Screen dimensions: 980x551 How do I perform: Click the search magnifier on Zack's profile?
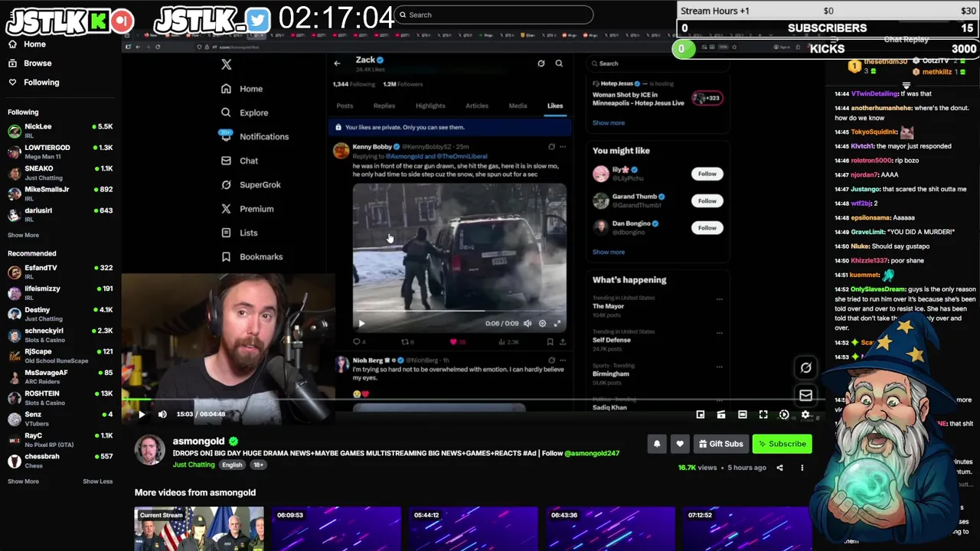[559, 64]
